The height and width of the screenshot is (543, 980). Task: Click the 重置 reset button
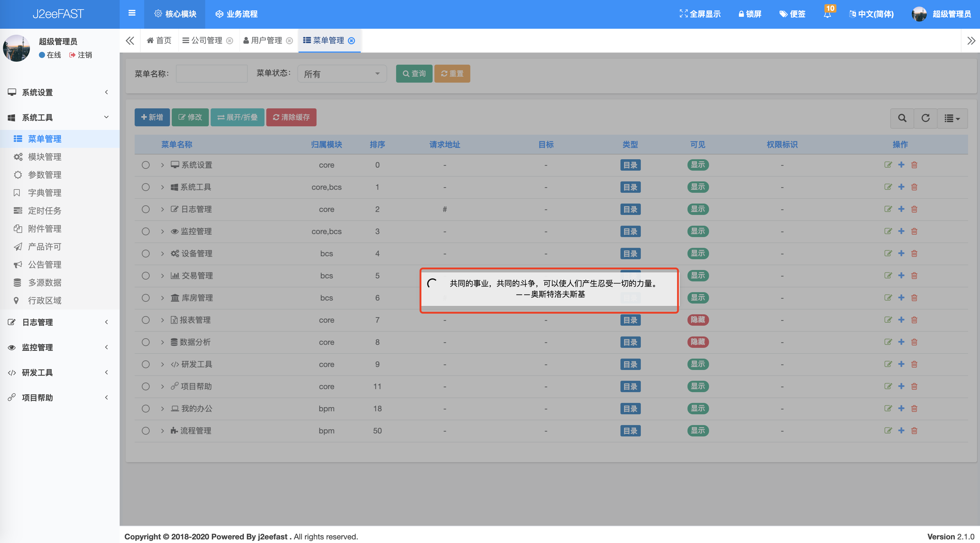452,74
